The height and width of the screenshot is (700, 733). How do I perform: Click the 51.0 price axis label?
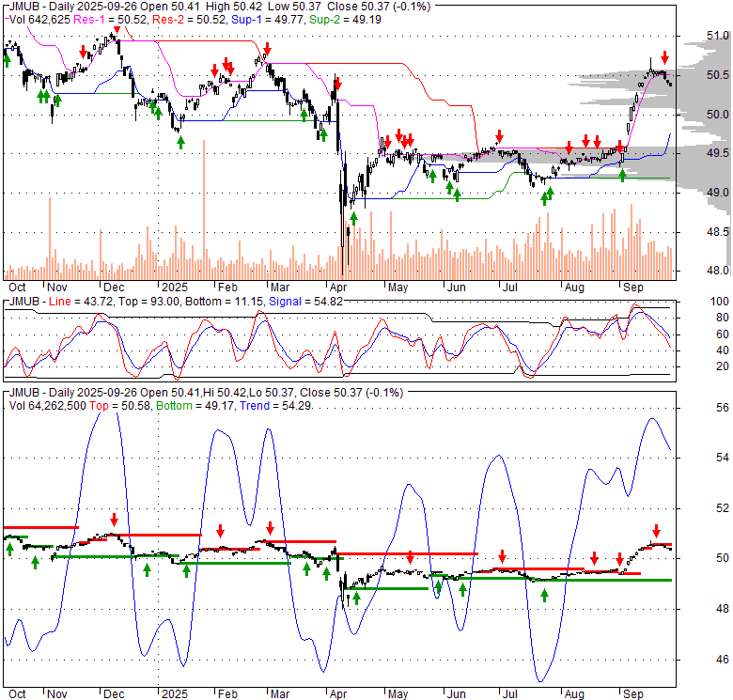click(718, 36)
